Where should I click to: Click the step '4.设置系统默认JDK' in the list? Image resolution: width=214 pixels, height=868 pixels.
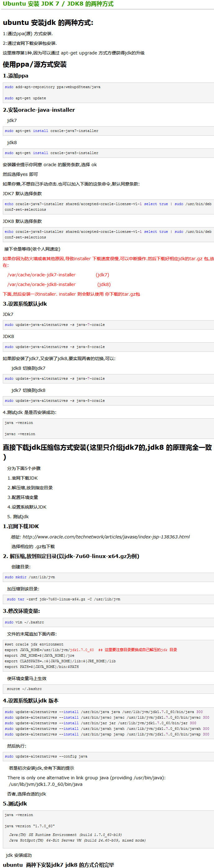27,507
